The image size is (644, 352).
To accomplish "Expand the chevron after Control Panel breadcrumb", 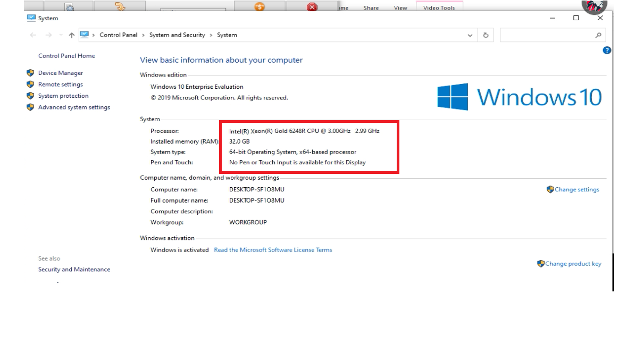I will [x=143, y=35].
